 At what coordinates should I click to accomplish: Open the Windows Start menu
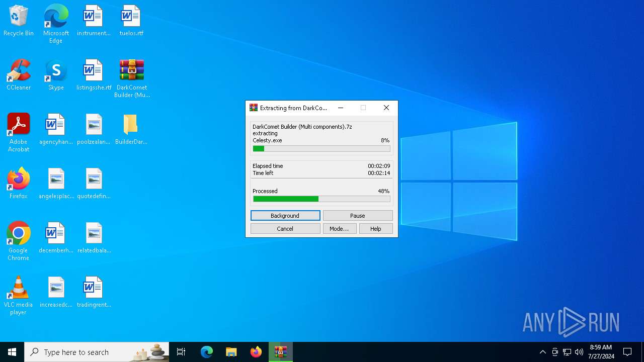click(x=12, y=352)
